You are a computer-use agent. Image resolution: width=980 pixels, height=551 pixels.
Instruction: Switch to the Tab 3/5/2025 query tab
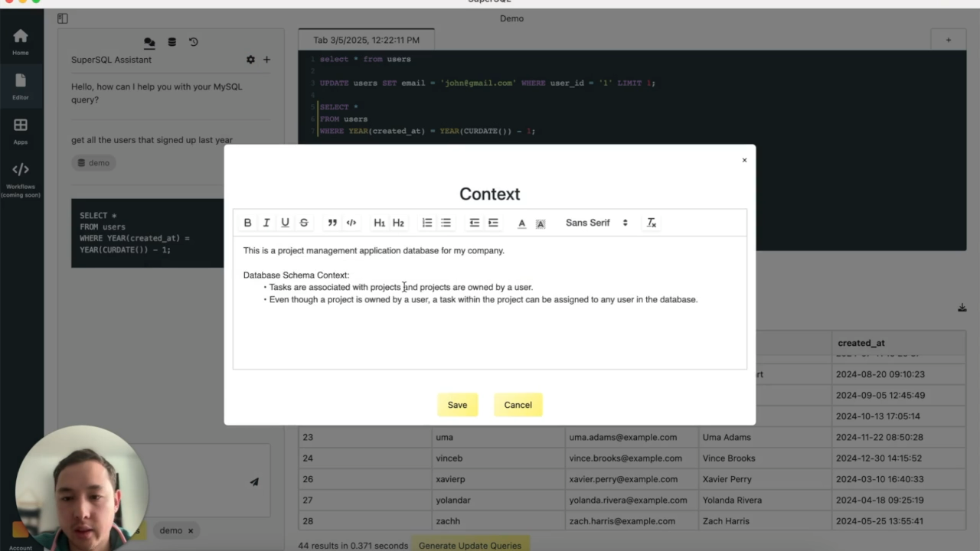coord(366,40)
